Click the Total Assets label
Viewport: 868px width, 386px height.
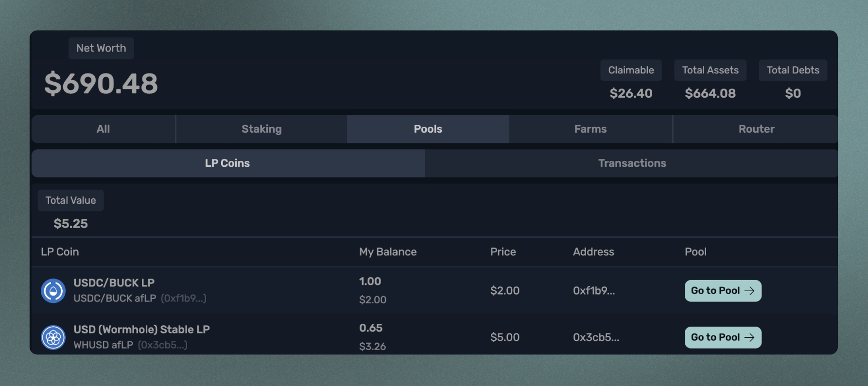point(710,70)
